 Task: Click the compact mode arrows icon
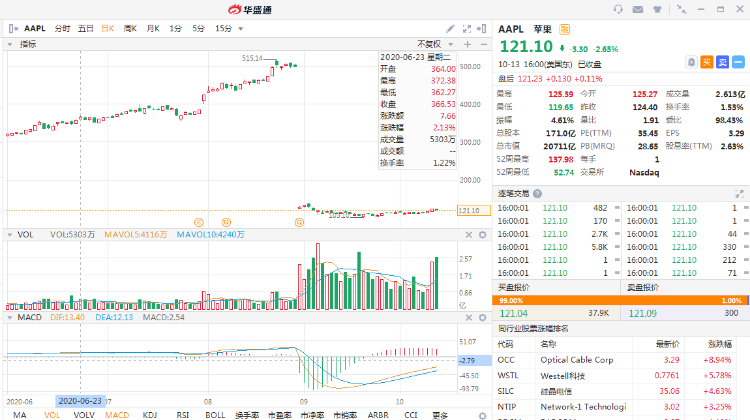pyautogui.click(x=682, y=9)
